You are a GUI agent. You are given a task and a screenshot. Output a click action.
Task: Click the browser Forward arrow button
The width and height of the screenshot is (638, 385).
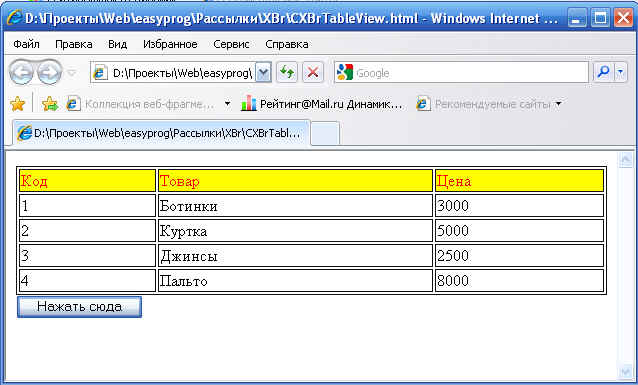pyautogui.click(x=49, y=73)
